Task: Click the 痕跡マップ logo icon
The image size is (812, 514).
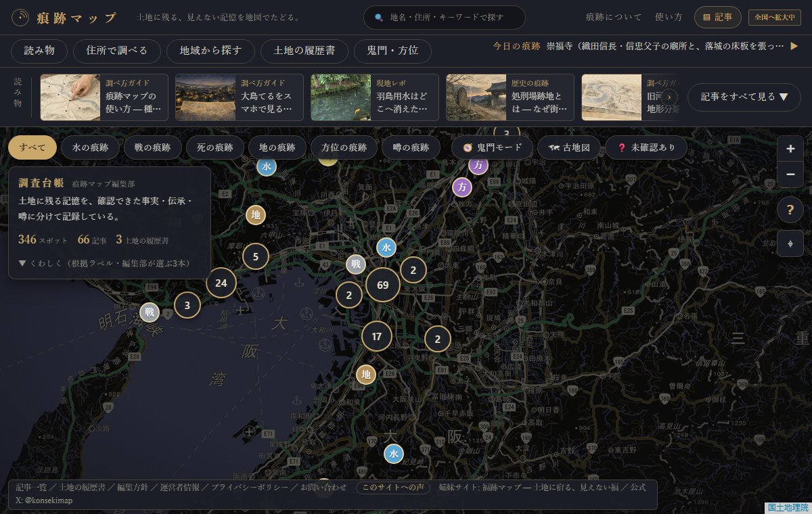Action: [21, 17]
